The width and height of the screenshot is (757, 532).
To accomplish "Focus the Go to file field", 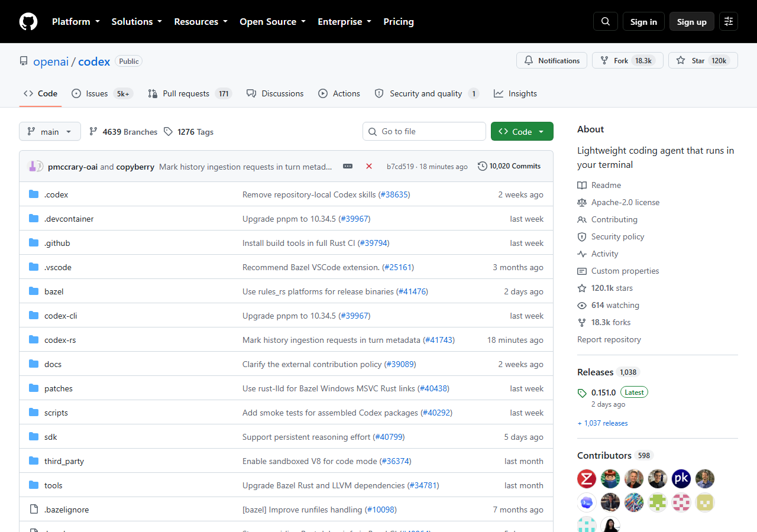I will click(424, 131).
